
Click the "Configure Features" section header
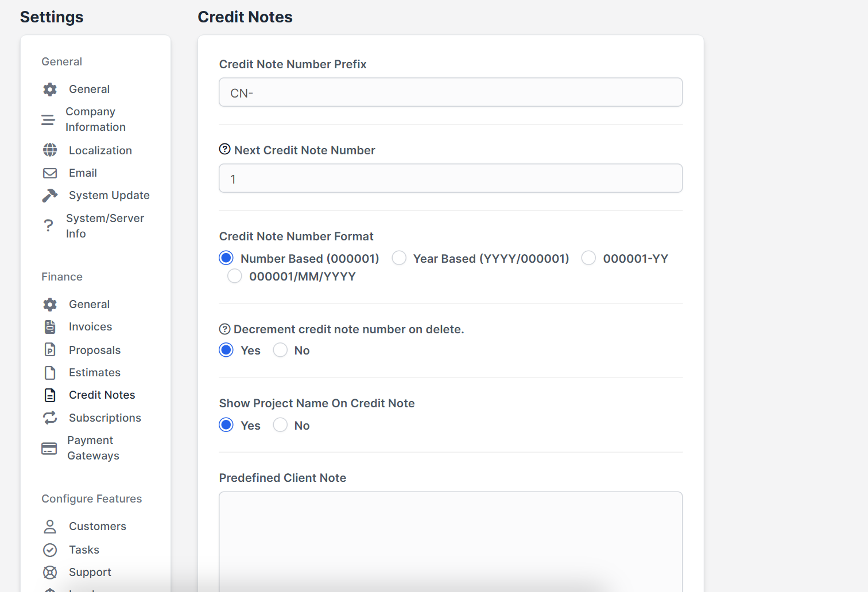pyautogui.click(x=92, y=498)
